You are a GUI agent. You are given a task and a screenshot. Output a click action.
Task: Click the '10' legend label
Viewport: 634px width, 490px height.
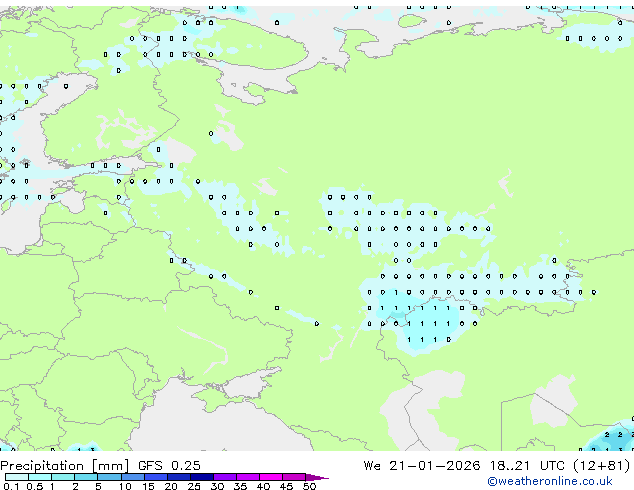pyautogui.click(x=125, y=486)
